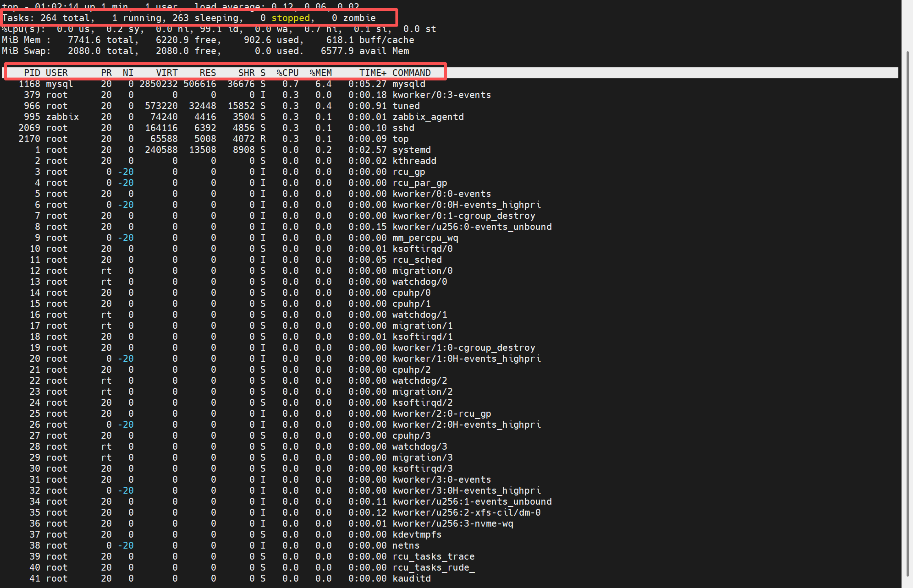Viewport: 913px width, 588px height.
Task: Click the MiB Swap total value
Action: click(84, 51)
